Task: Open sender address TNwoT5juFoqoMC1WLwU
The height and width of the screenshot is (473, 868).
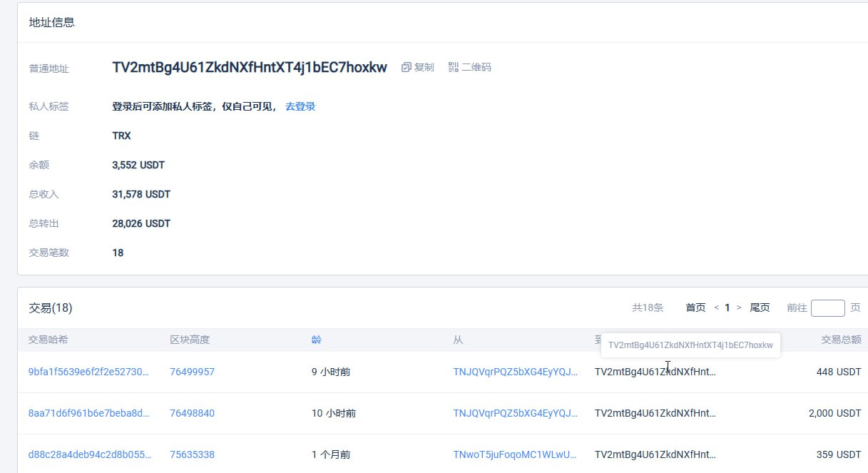Action: coord(515,454)
